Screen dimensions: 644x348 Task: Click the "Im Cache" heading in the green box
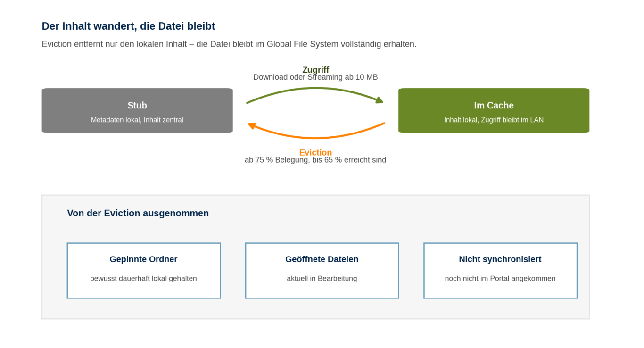[494, 105]
